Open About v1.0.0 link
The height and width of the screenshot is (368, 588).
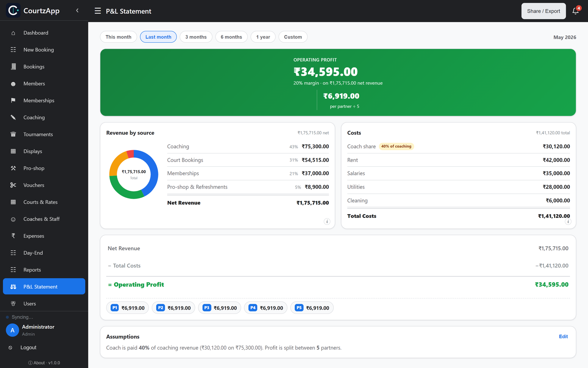click(x=44, y=363)
